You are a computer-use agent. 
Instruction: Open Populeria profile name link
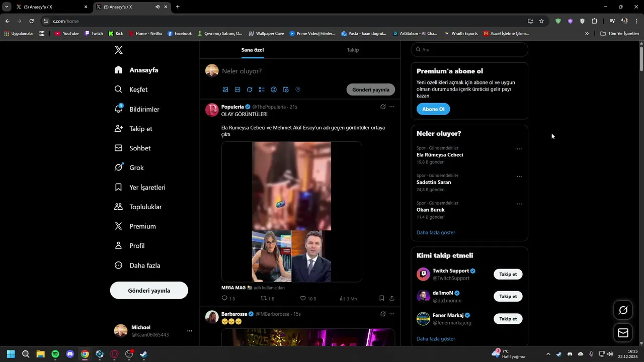(x=232, y=107)
